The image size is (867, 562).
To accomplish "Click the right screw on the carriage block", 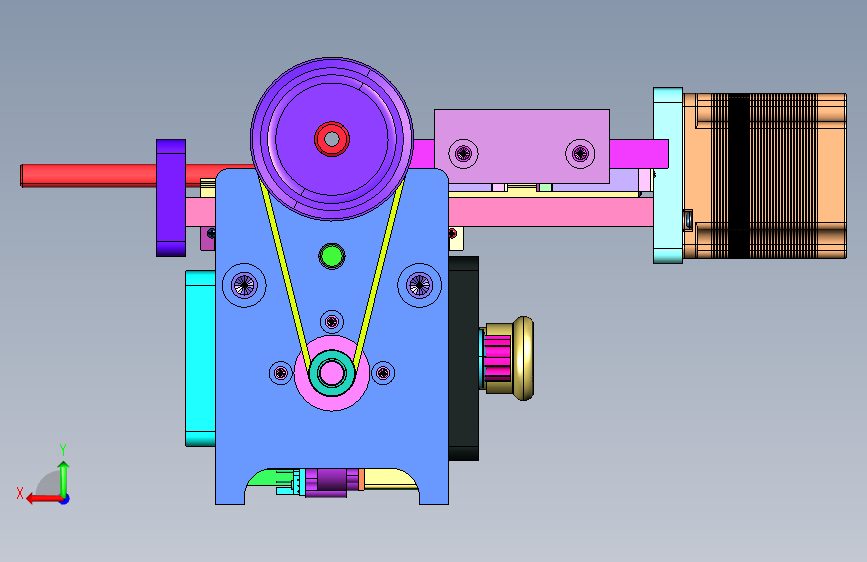I will coord(580,153).
